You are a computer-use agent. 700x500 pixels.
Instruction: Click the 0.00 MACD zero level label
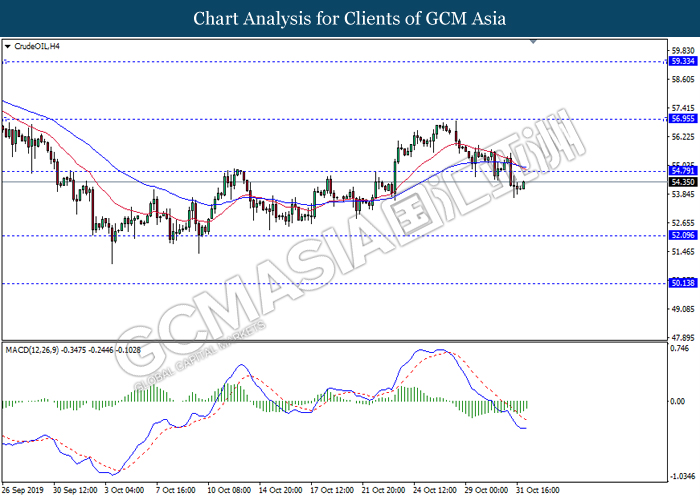pos(680,403)
